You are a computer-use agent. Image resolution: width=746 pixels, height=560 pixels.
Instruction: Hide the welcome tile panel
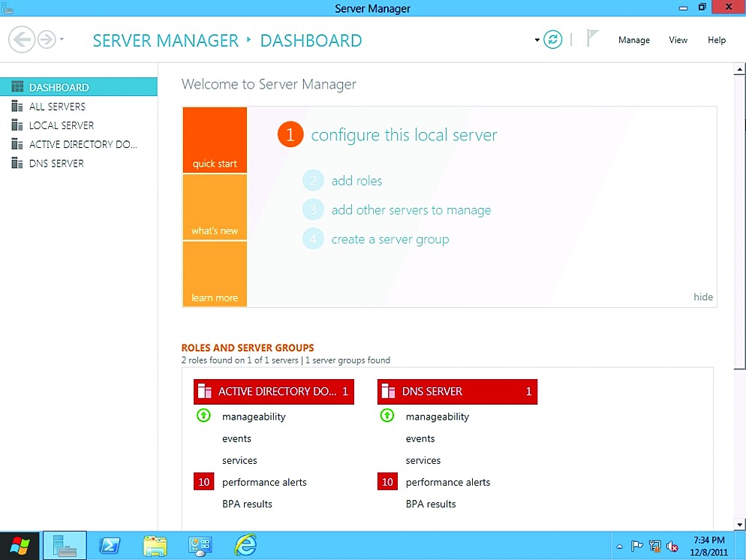702,297
